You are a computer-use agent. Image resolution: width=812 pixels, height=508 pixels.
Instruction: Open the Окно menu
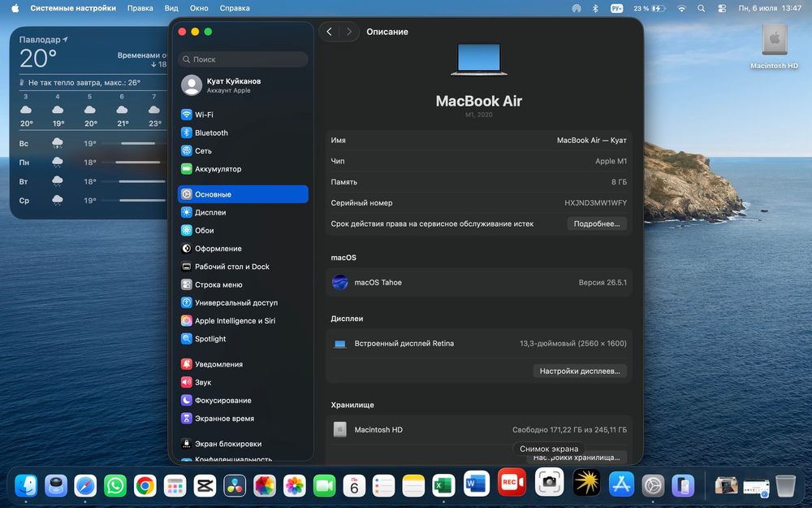[199, 8]
